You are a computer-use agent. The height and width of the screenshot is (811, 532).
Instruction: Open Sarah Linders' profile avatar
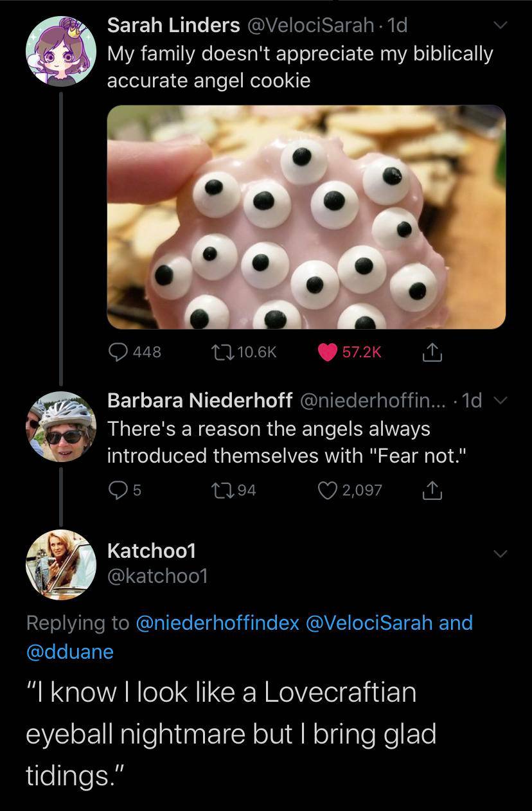60,51
